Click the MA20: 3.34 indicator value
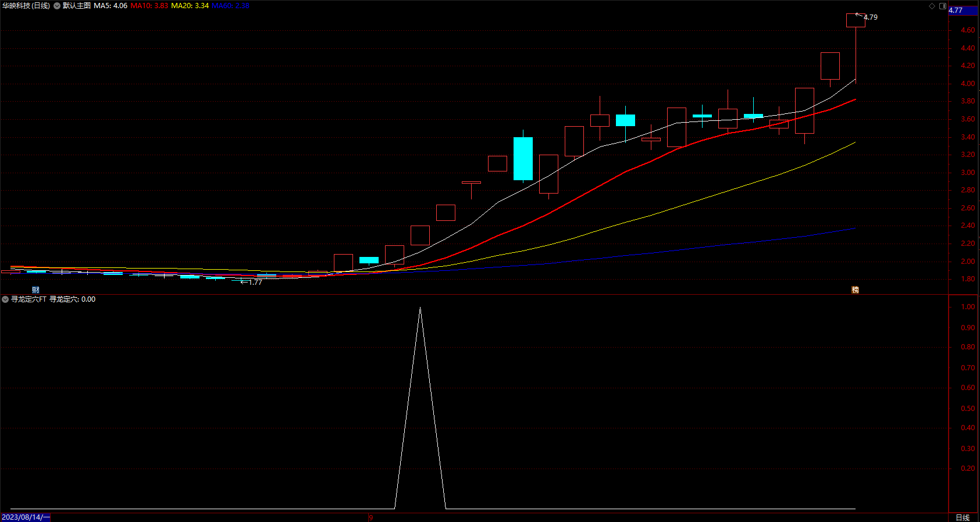Image resolution: width=980 pixels, height=522 pixels. [x=190, y=6]
